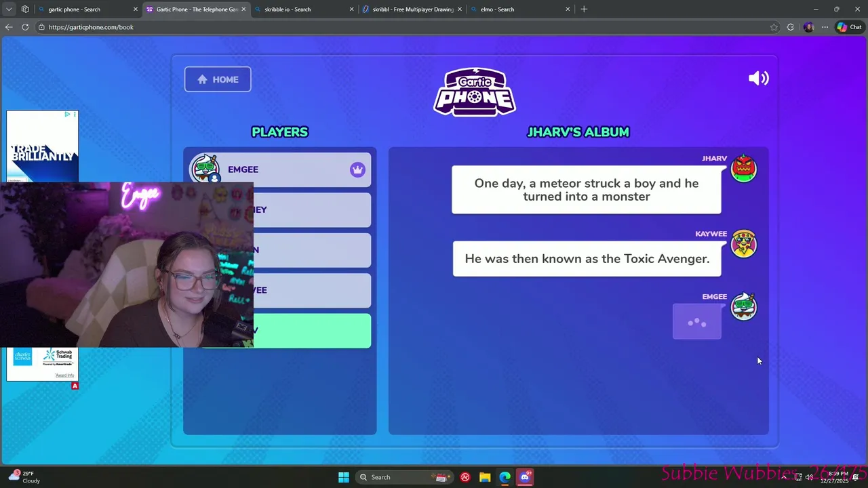Select EMGEE in the players list

[x=280, y=169]
